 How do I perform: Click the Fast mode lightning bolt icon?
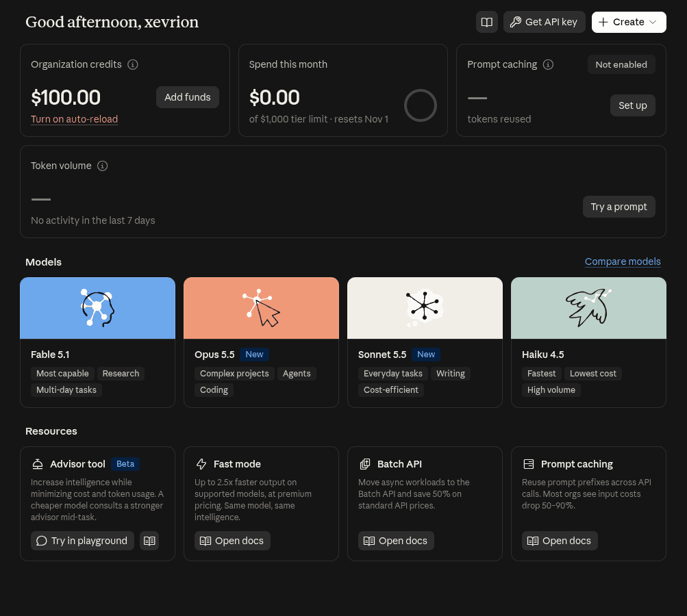click(201, 464)
